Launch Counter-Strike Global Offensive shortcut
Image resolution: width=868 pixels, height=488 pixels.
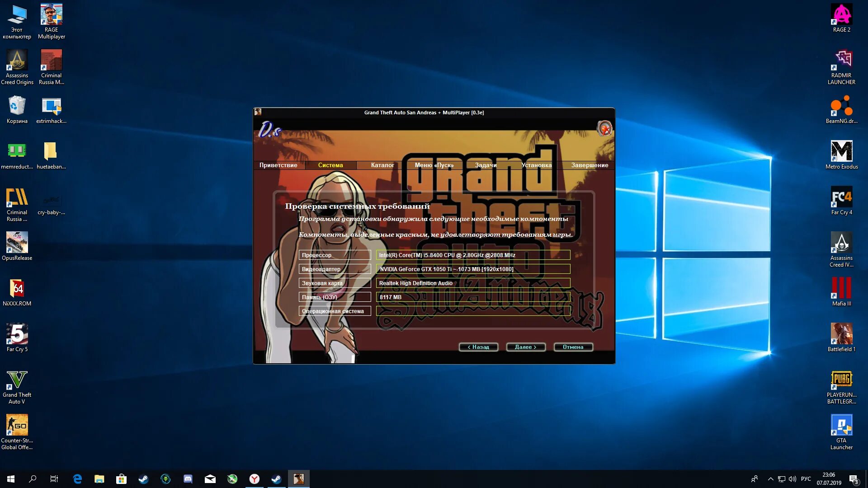pyautogui.click(x=17, y=432)
